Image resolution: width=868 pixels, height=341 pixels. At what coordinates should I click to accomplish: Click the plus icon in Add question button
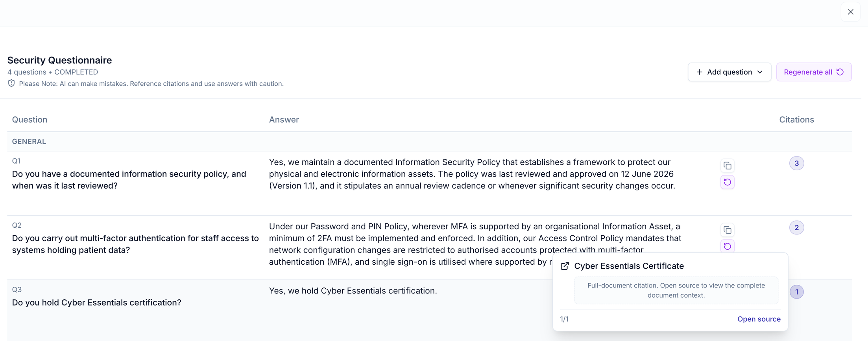click(699, 72)
